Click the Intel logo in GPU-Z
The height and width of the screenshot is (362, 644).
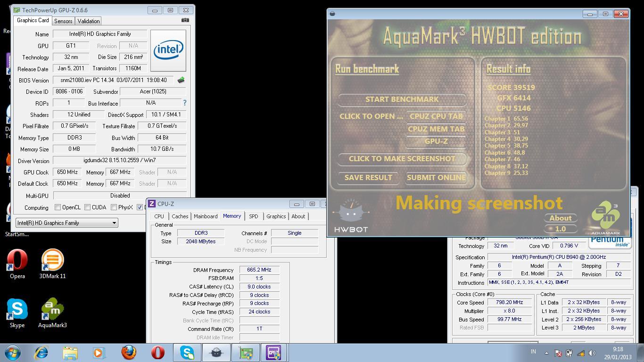(x=168, y=50)
